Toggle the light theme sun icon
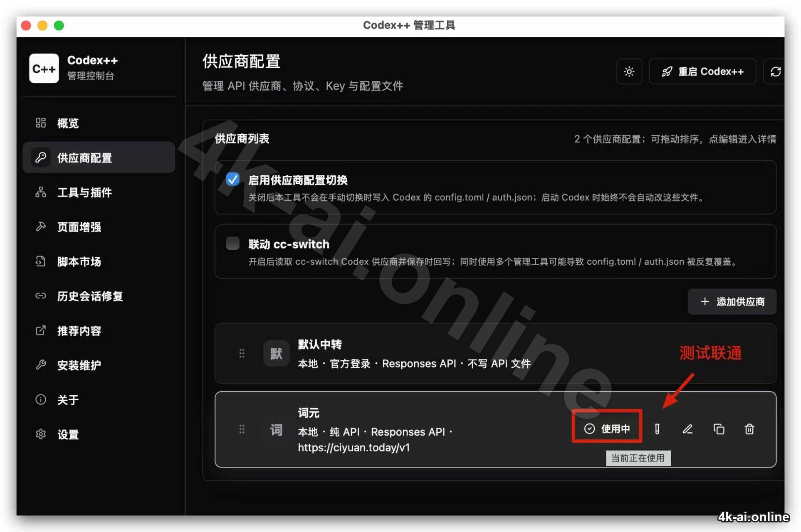This screenshot has width=801, height=532. point(629,71)
